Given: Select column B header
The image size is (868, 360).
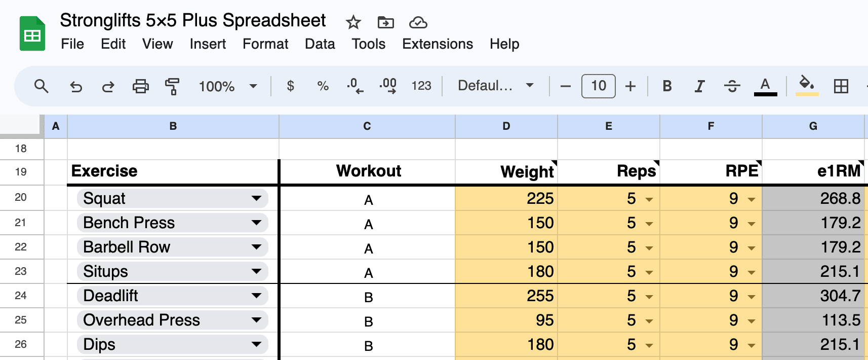Looking at the screenshot, I should click(x=173, y=126).
